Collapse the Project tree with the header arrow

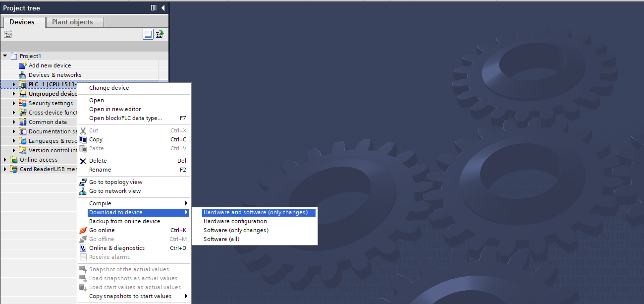162,8
